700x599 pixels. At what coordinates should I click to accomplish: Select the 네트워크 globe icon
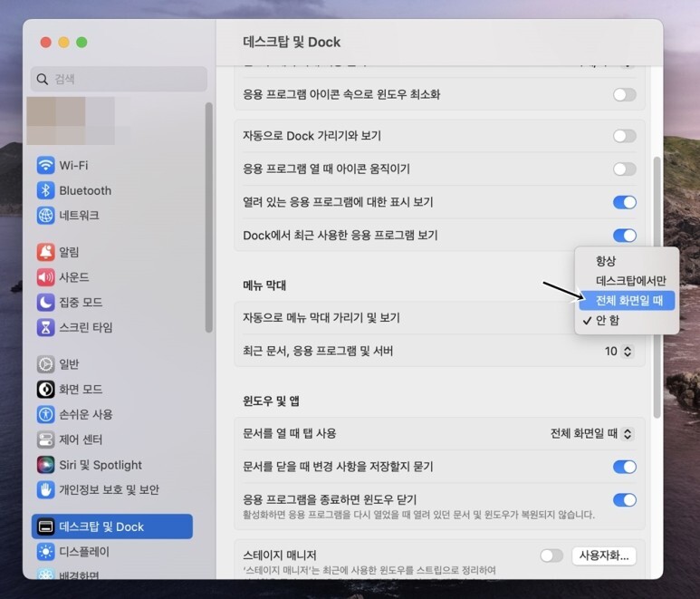coord(45,216)
